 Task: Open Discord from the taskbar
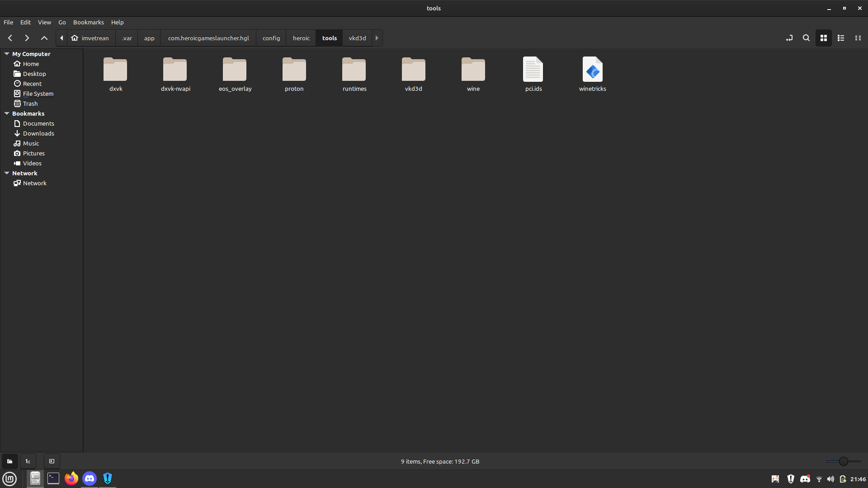click(x=90, y=478)
